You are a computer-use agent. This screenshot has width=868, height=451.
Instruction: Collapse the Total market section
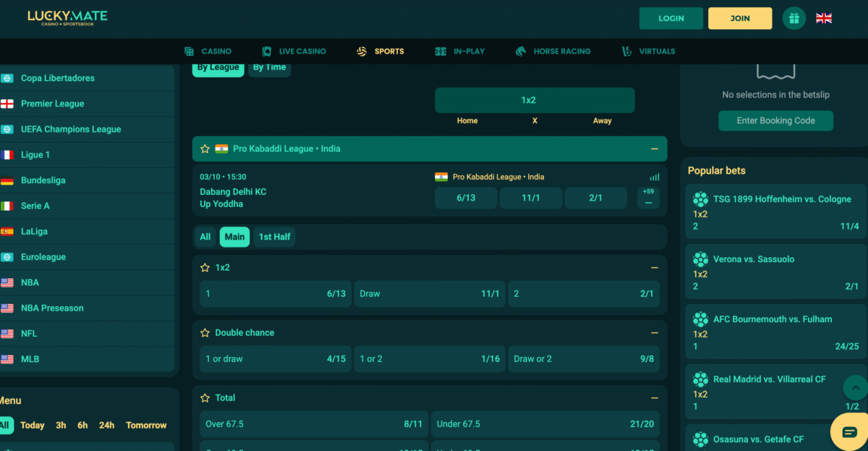tap(654, 397)
